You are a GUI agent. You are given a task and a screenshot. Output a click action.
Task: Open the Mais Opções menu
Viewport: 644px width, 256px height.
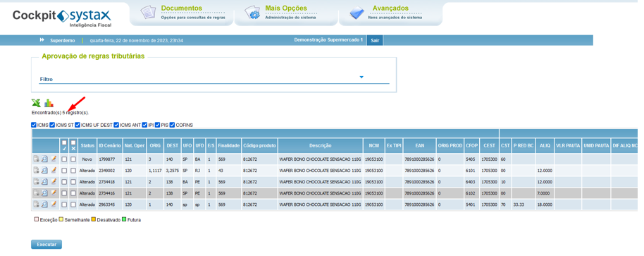click(286, 8)
